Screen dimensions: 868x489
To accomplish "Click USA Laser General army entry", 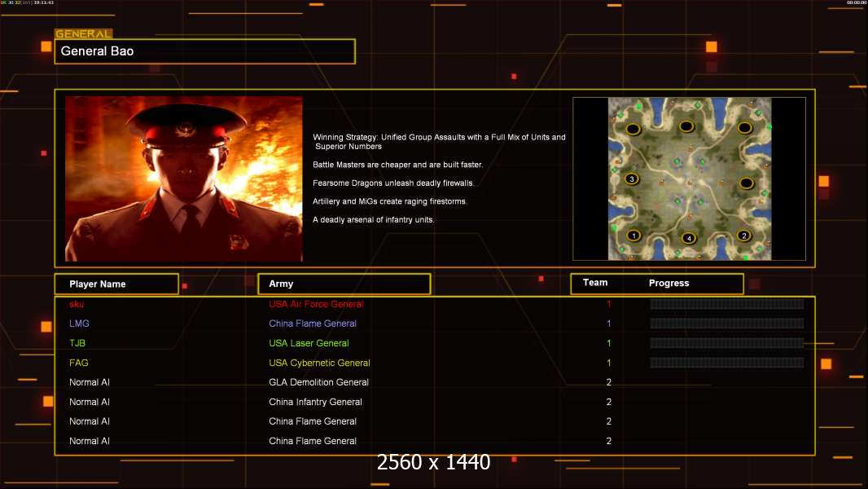I will coord(309,343).
